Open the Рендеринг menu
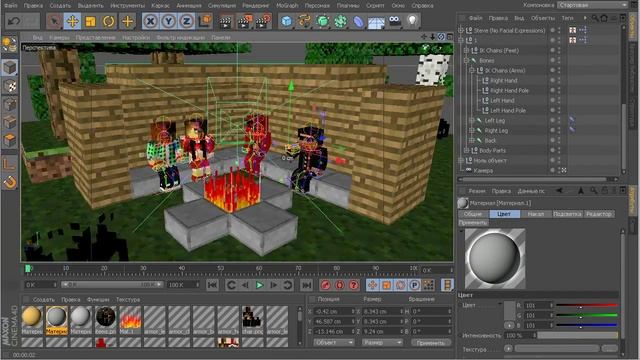 tap(256, 6)
